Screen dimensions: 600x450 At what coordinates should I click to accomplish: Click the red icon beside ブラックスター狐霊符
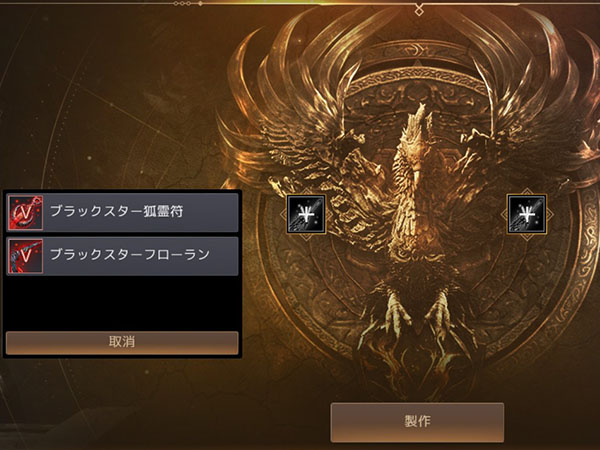pyautogui.click(x=26, y=213)
